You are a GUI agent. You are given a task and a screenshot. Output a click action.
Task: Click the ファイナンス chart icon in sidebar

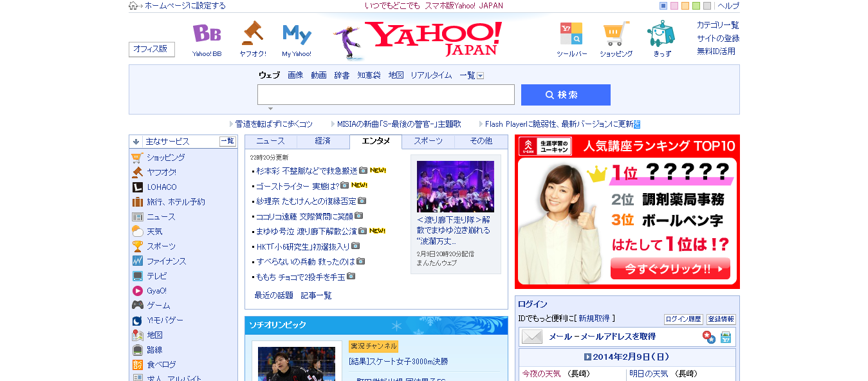(137, 261)
